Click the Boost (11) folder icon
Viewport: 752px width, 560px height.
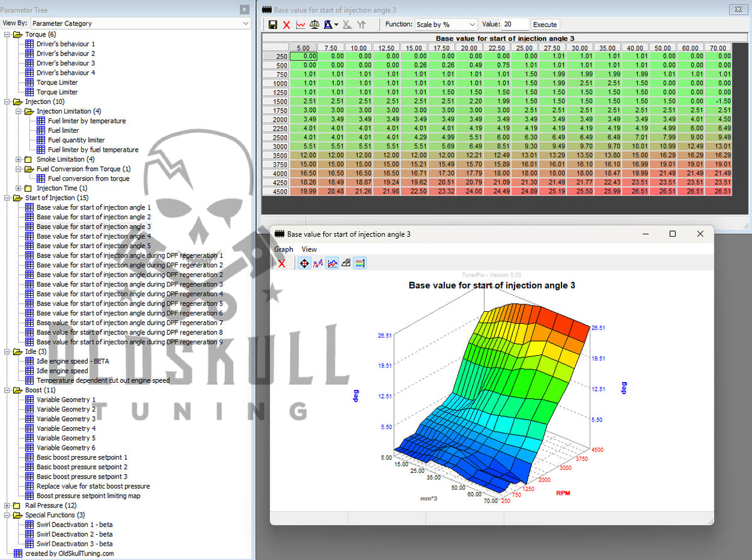tap(18, 390)
